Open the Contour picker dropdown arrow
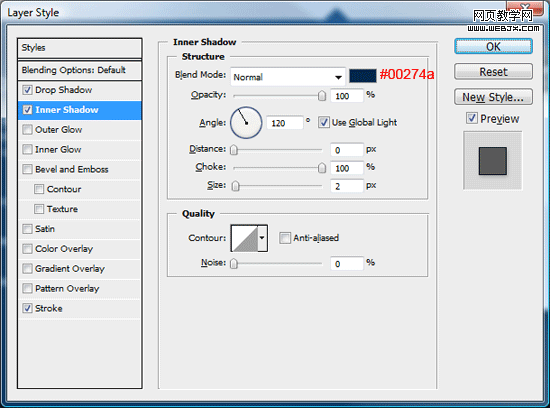Viewport: 550px width, 408px height. pos(262,238)
